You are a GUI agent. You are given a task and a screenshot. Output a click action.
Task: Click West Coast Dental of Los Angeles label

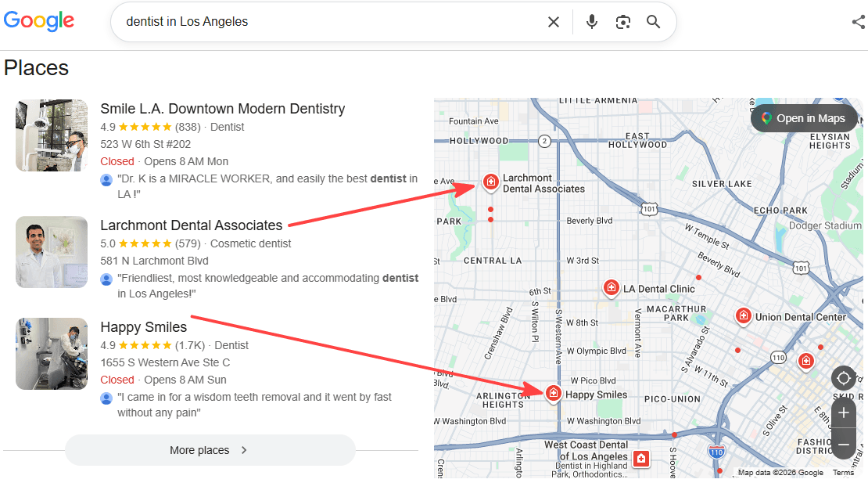pos(586,450)
